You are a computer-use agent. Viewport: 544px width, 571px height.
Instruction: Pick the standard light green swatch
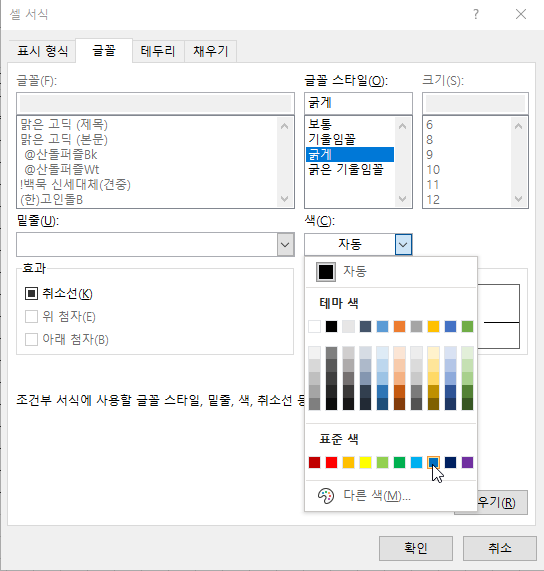point(382,462)
